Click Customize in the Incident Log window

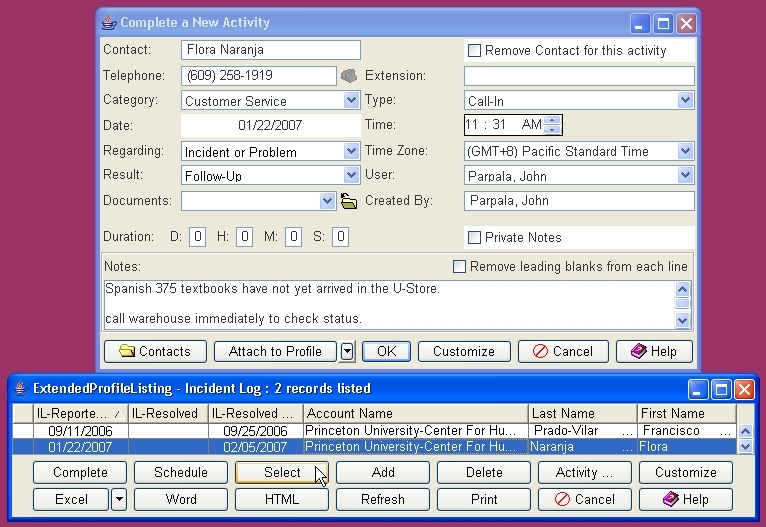click(x=686, y=472)
